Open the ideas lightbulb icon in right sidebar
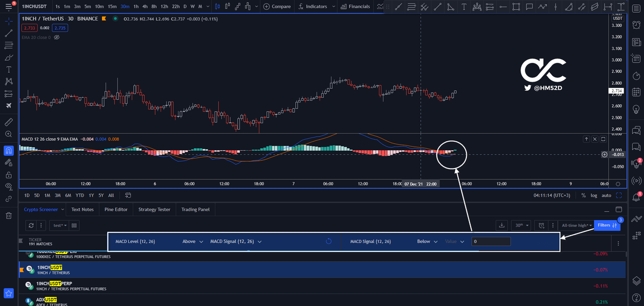Viewport: 644px width, 306px height. [x=636, y=109]
